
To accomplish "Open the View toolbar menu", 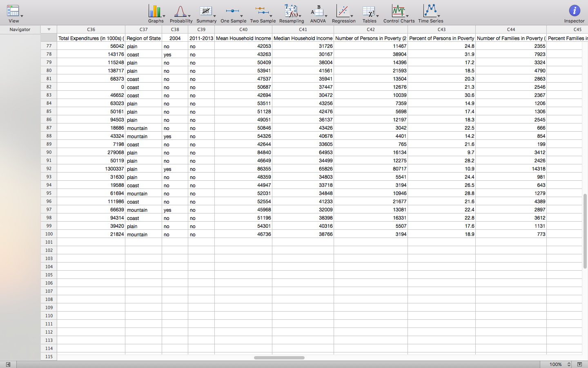I will point(13,13).
